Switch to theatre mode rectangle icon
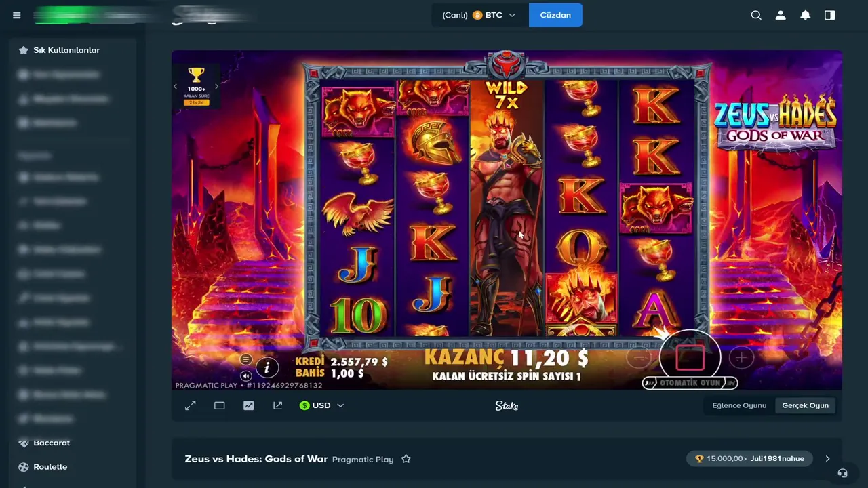868x488 pixels. click(220, 405)
